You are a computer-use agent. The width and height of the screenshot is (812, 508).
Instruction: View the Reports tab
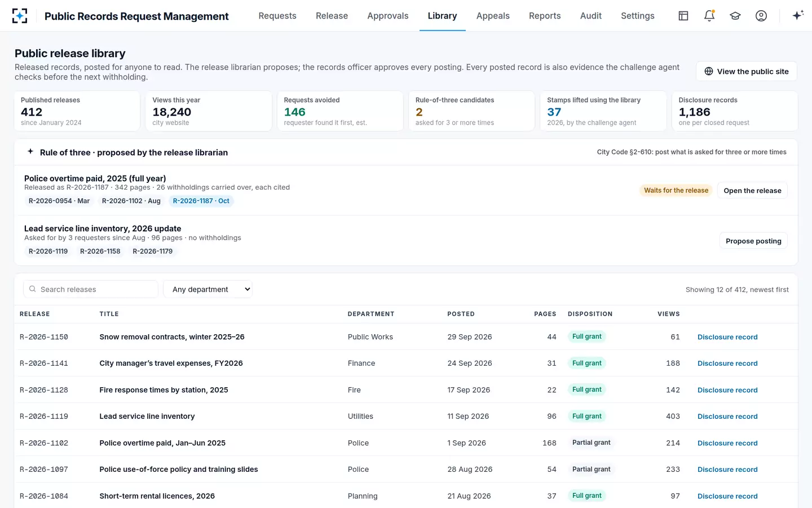(x=545, y=16)
